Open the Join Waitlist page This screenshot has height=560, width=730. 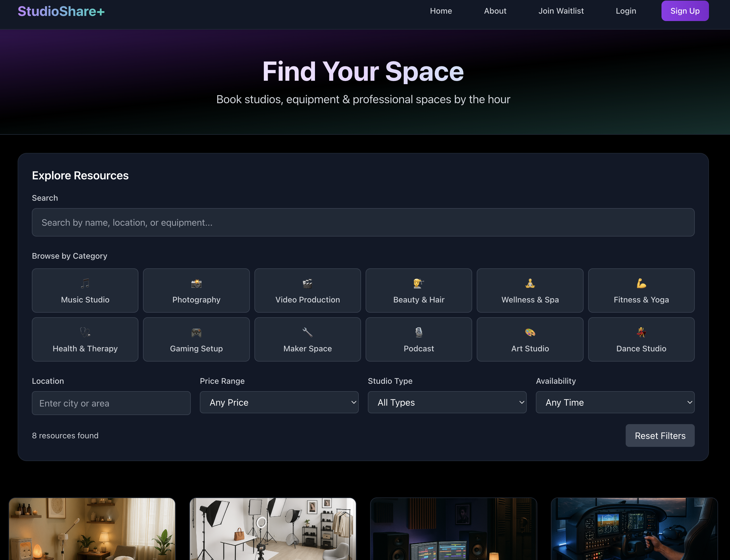point(561,11)
